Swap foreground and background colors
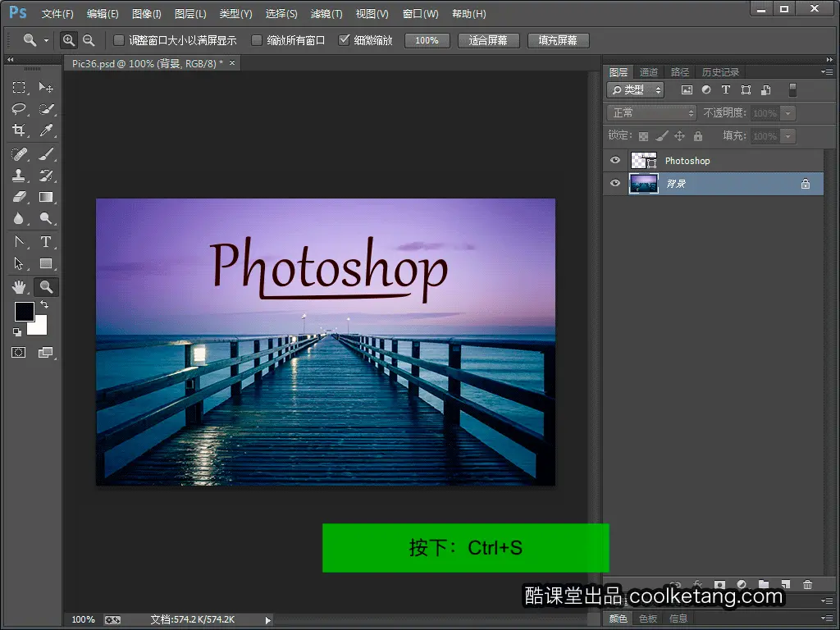Screen dimensions: 840x630 point(44,305)
